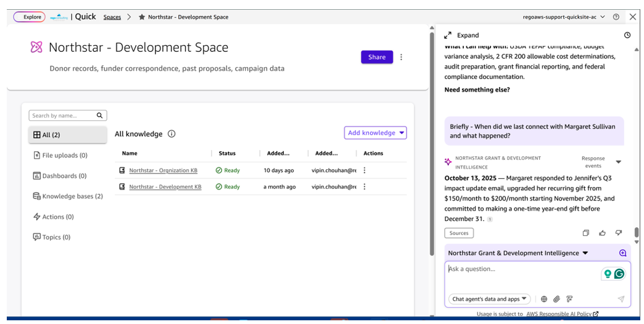Open chat history clock icon
The width and height of the screenshot is (644, 324).
click(627, 35)
